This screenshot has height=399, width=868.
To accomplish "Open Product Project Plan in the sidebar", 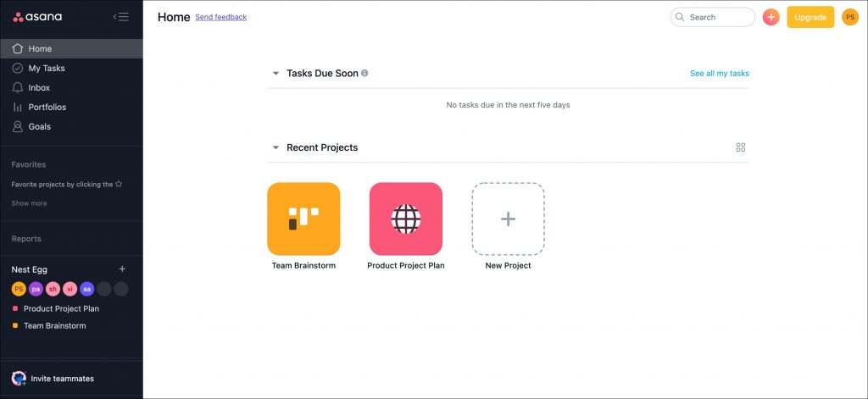I will pyautogui.click(x=61, y=308).
